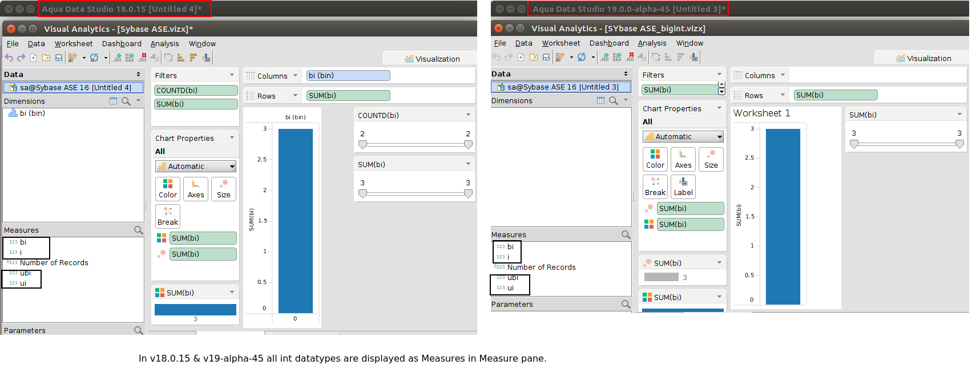Click Delete worksheet red-x icon in left window
This screenshot has height=381, width=980.
142,58
